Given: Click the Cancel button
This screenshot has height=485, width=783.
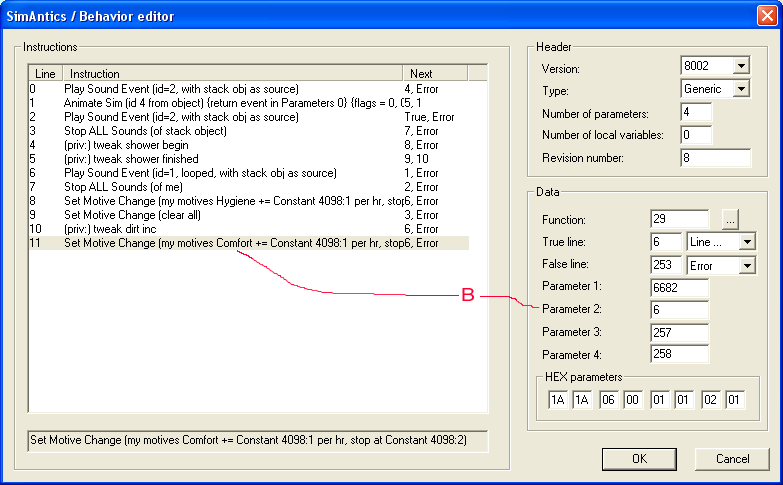Looking at the screenshot, I should click(x=732, y=459).
